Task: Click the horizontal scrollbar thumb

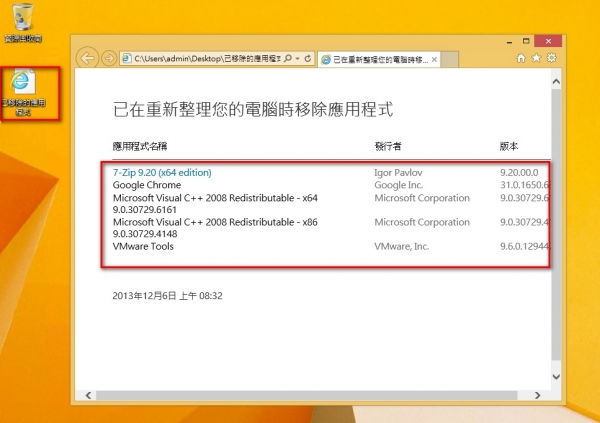Action: (x=307, y=395)
